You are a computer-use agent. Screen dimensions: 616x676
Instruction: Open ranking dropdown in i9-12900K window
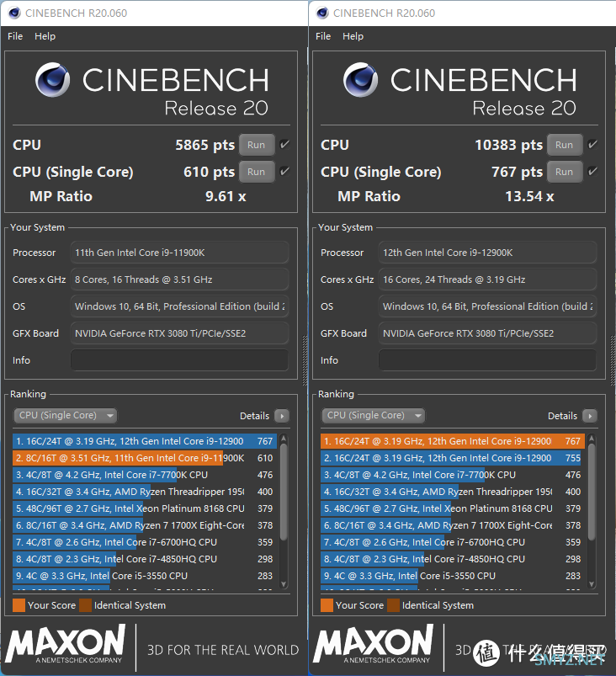point(373,416)
